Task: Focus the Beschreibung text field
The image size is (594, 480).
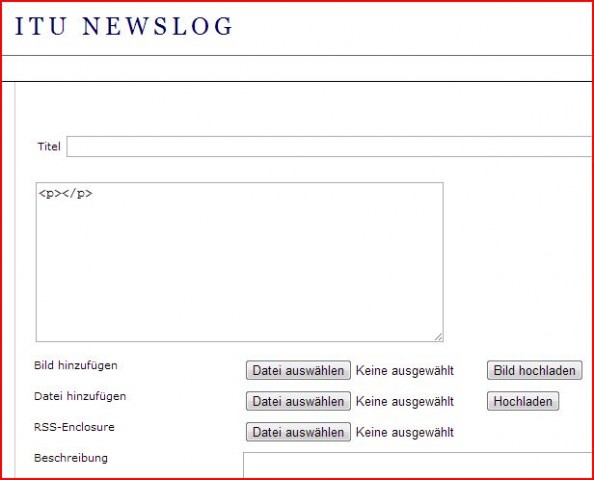Action: pos(418,465)
